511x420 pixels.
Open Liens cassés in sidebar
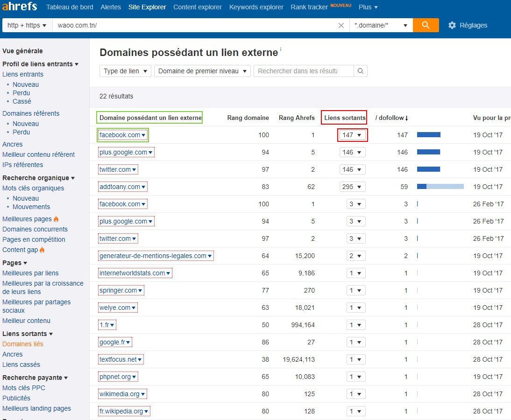21,364
